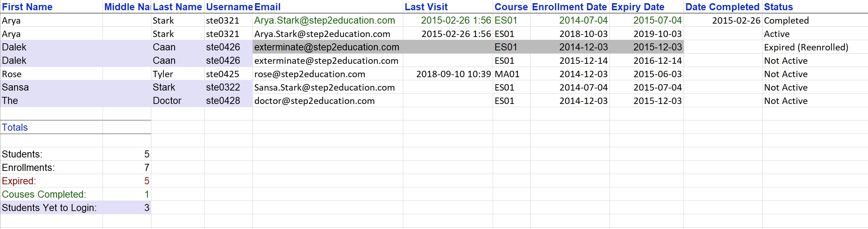Click the Last Visit header cell

(426, 7)
